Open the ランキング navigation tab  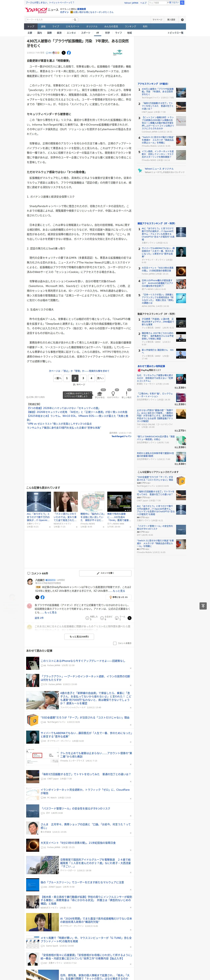[x=130, y=27]
